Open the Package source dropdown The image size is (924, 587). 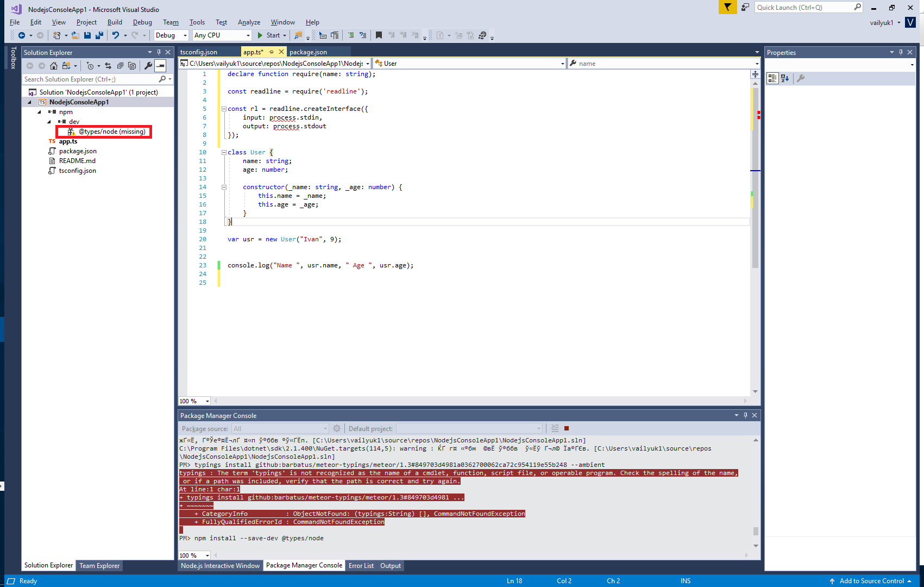click(x=280, y=428)
